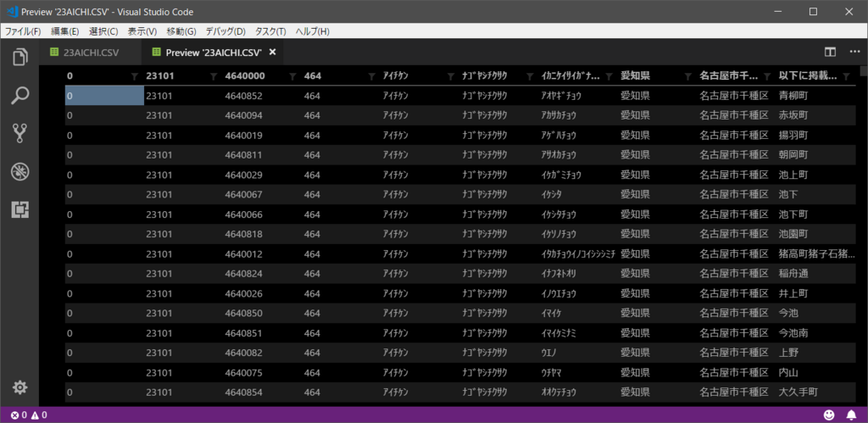Open notifications bell in status bar
Image resolution: width=868 pixels, height=423 pixels.
(x=851, y=415)
